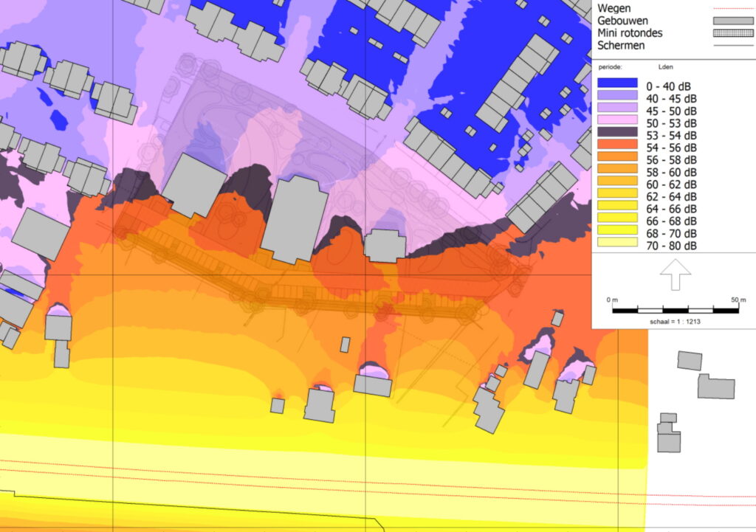This screenshot has height=532, width=756.
Task: Pick the 68 - 70 dB color swatch
Action: coord(618,230)
